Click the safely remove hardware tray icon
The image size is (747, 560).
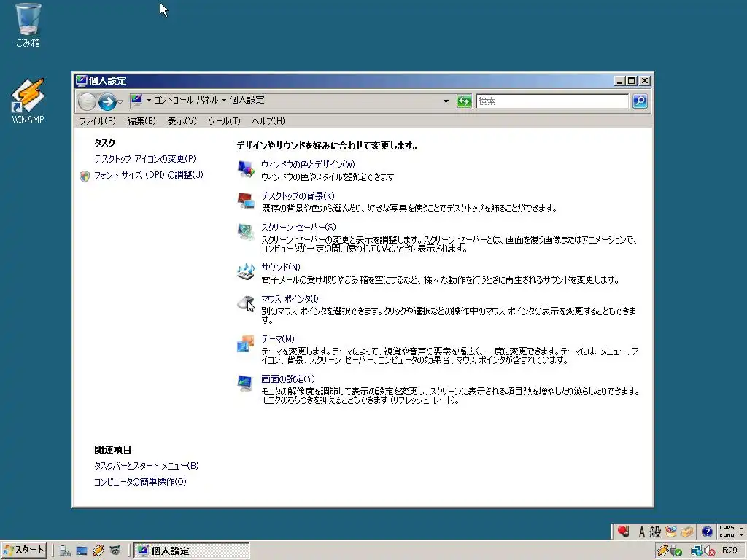676,551
